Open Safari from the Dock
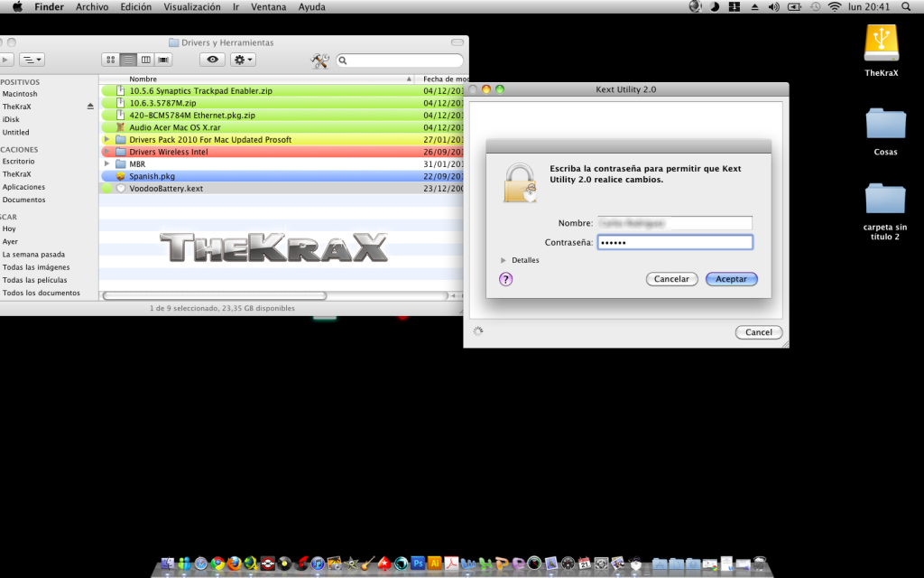This screenshot has width=924, height=578. tap(201, 564)
